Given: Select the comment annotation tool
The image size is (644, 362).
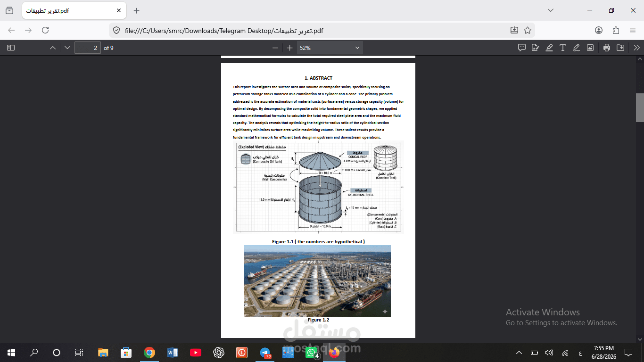Looking at the screenshot, I should [x=522, y=48].
